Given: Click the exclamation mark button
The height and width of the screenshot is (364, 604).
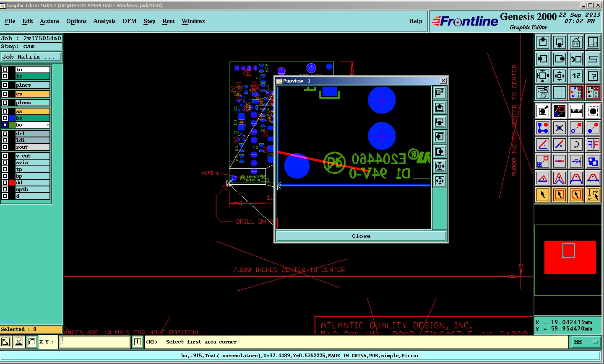Looking at the screenshot, I should pyautogui.click(x=138, y=342).
